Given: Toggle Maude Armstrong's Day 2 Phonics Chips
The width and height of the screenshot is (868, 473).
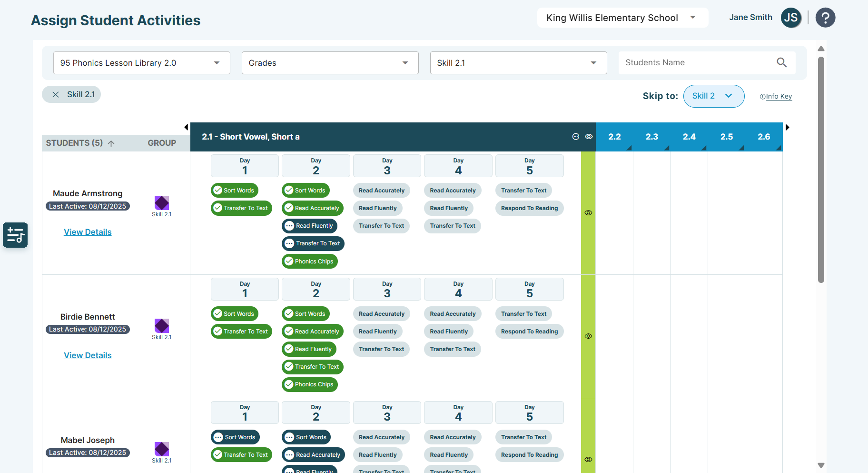Looking at the screenshot, I should [x=310, y=262].
